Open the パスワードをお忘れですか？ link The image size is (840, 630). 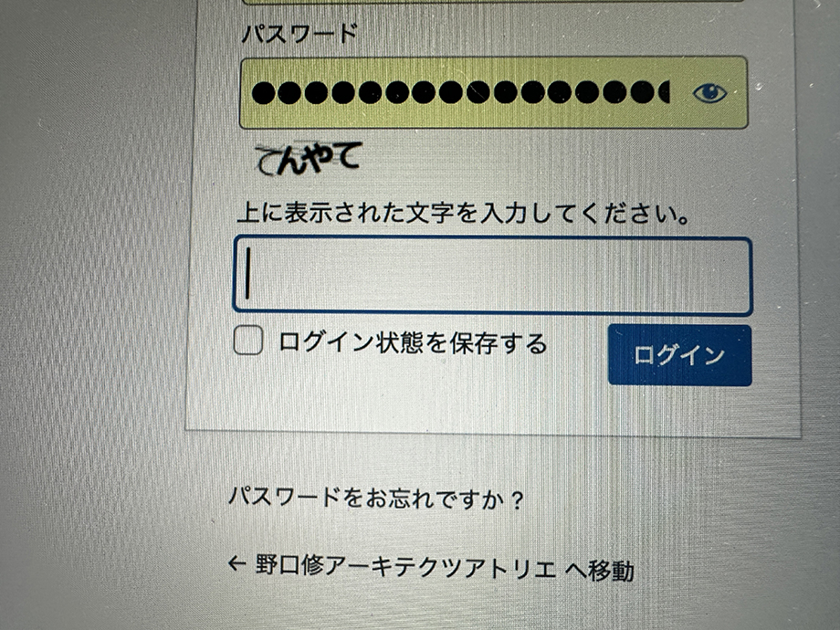(376, 499)
